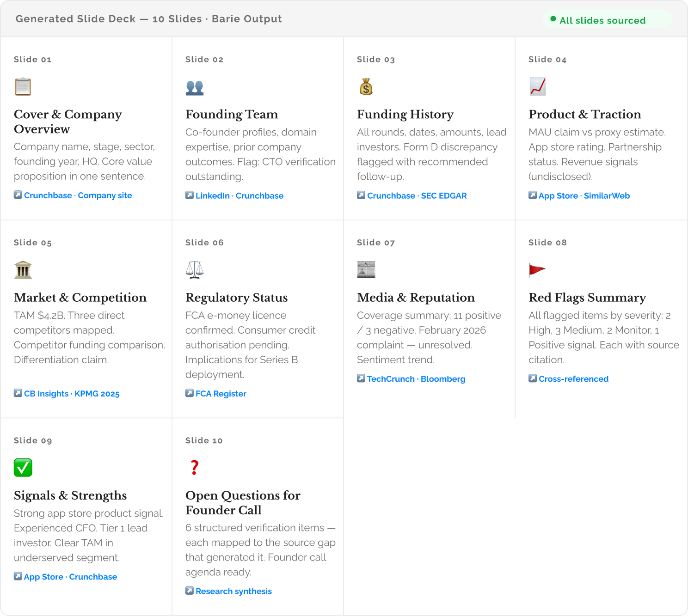Select the Open Questions for Founder Call title
Viewport: 688px width, 616px height.
click(243, 503)
